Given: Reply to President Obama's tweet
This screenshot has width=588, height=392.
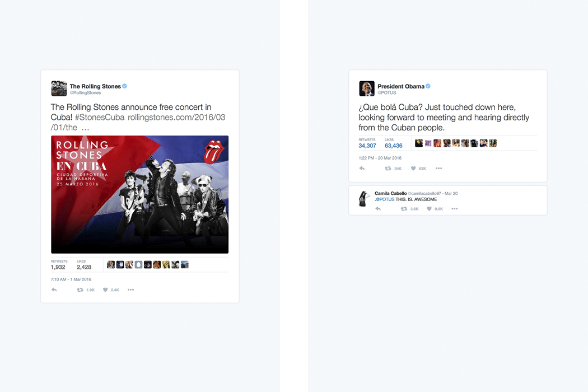Looking at the screenshot, I should click(362, 169).
